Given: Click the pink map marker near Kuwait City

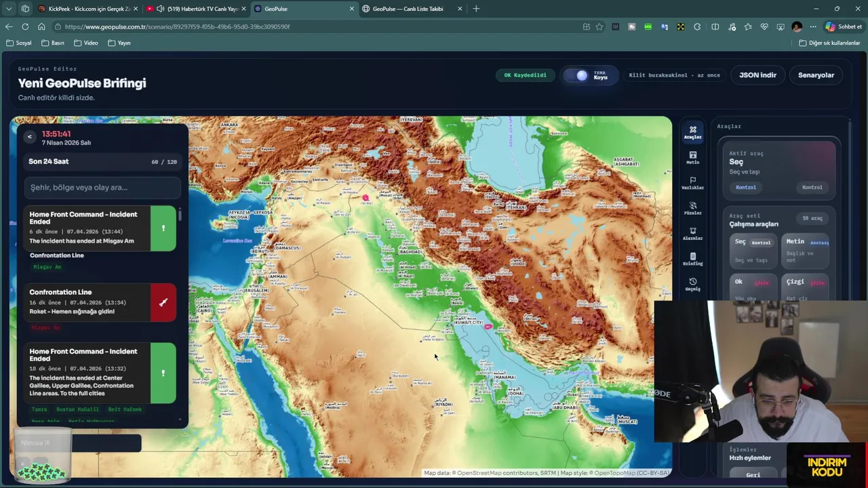Looking at the screenshot, I should tap(488, 327).
